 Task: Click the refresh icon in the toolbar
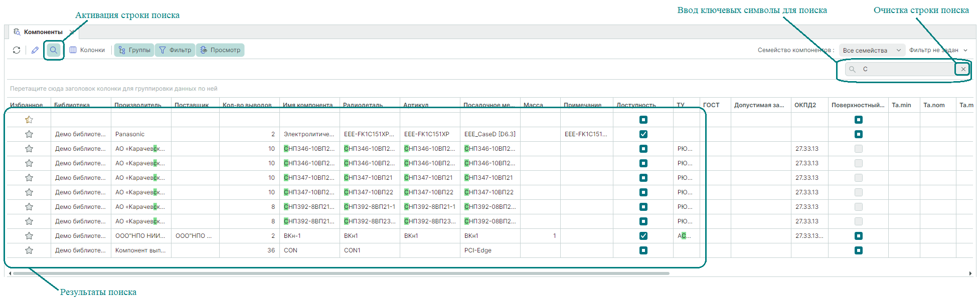(17, 50)
